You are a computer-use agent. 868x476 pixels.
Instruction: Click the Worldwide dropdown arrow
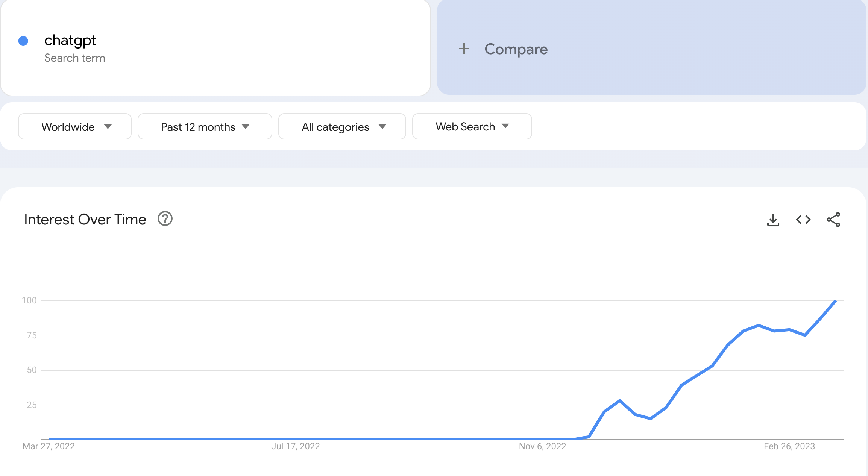coord(108,127)
